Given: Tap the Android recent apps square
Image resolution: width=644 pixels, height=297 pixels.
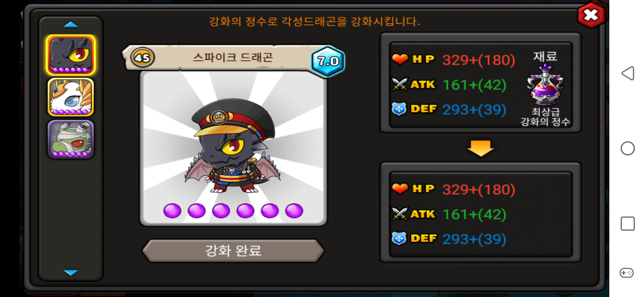Looking at the screenshot, I should coord(628,224).
